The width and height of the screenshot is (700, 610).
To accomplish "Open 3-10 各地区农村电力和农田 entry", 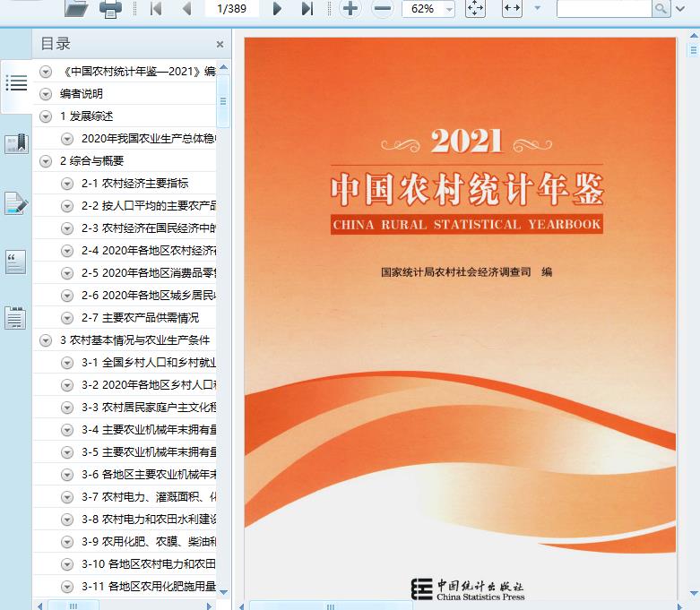I will tap(149, 564).
